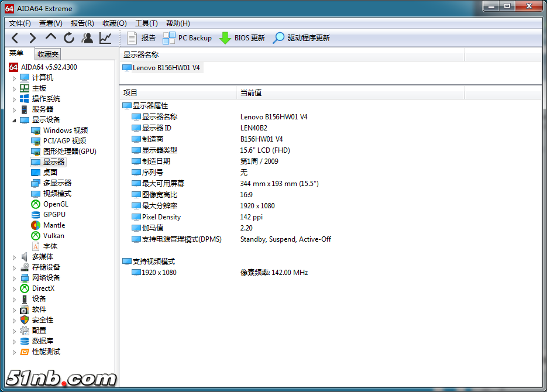The height and width of the screenshot is (392, 547).
Task: Click the Forward navigation arrow
Action: click(33, 38)
